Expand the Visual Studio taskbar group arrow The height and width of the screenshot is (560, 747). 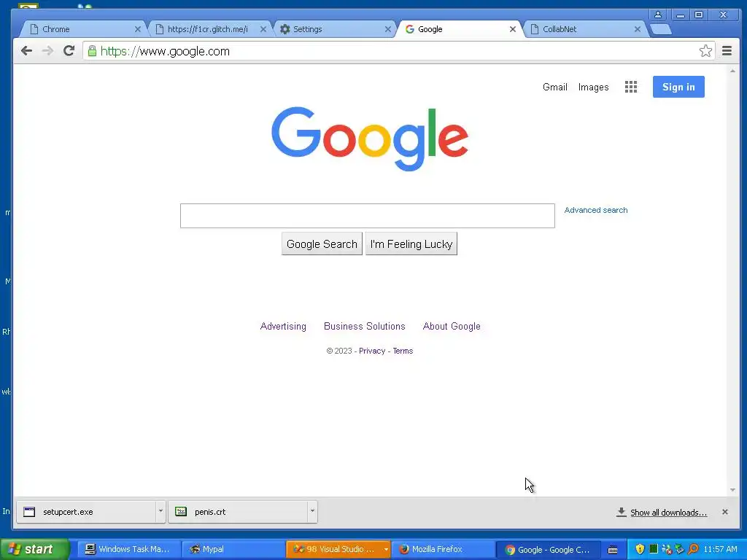386,550
